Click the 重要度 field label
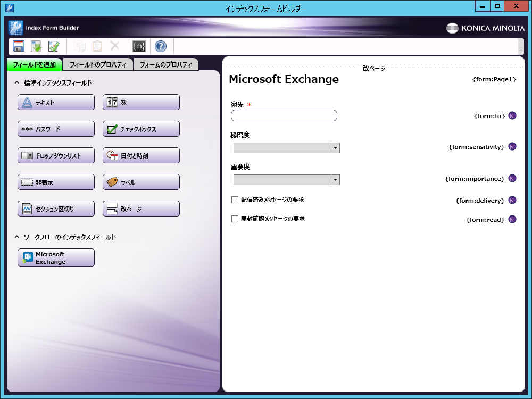Image resolution: width=532 pixels, height=399 pixels. pos(240,167)
